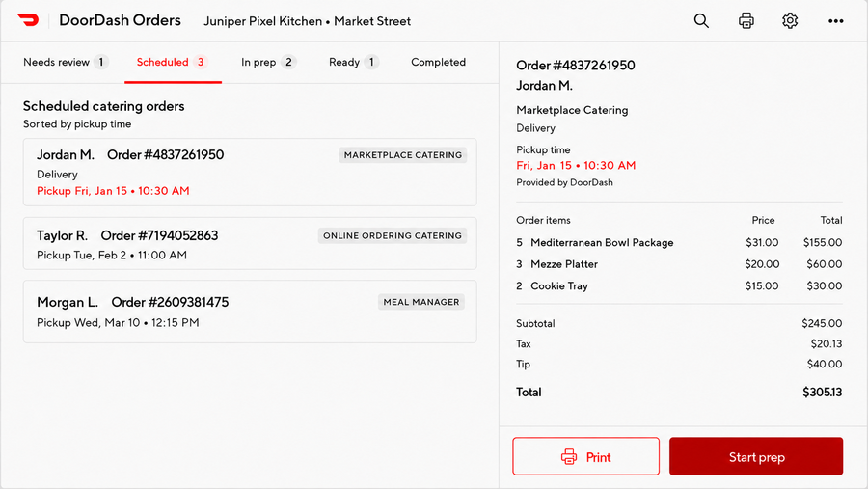Screen dimensions: 868x489
Task: Select the Scheduled tab
Action: coord(173,62)
